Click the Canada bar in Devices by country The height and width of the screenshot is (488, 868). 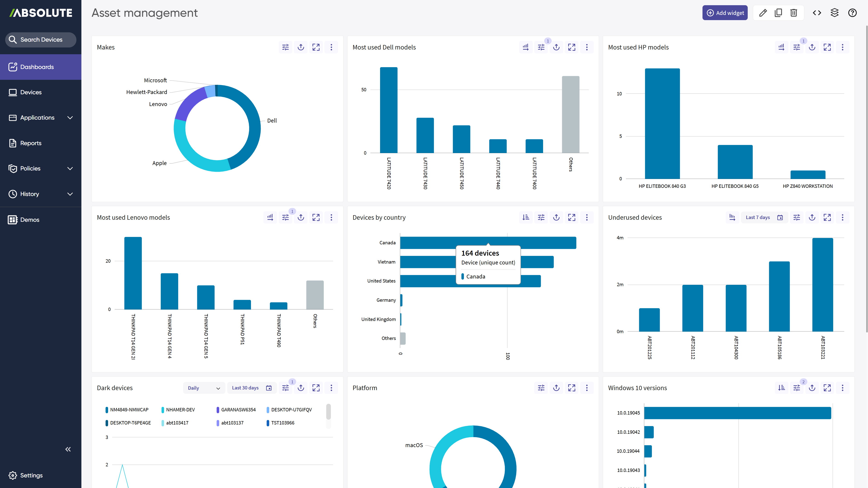[x=488, y=243]
